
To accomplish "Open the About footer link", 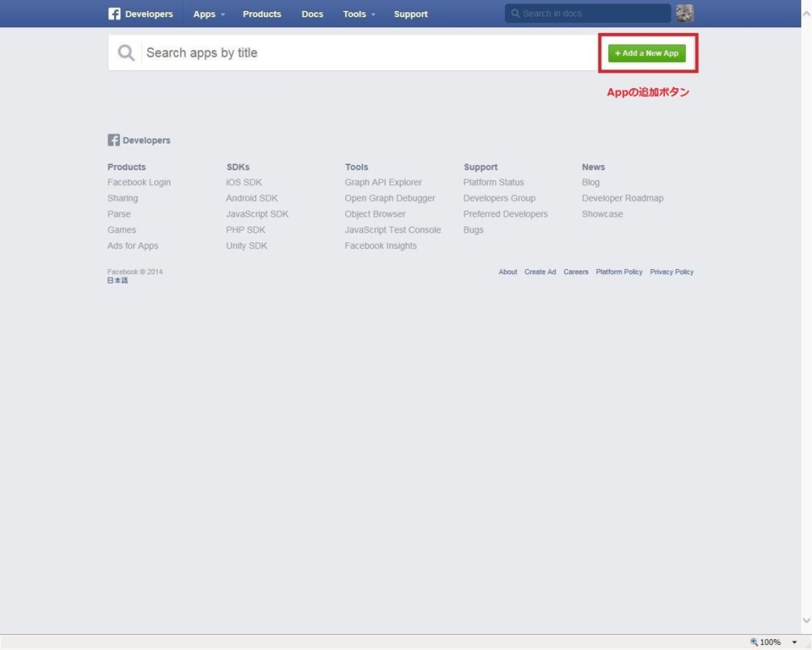I will [x=507, y=272].
